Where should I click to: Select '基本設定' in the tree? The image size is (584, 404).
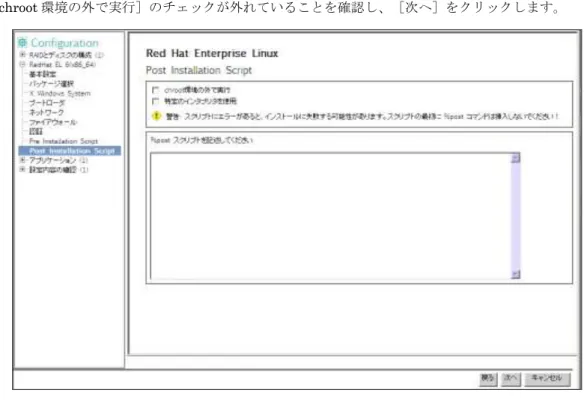point(42,74)
